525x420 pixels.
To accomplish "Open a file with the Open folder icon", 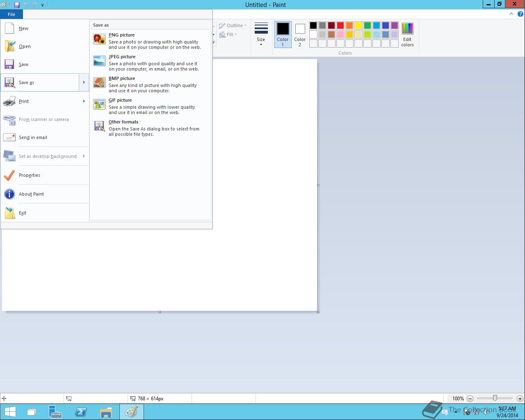I will pos(10,46).
